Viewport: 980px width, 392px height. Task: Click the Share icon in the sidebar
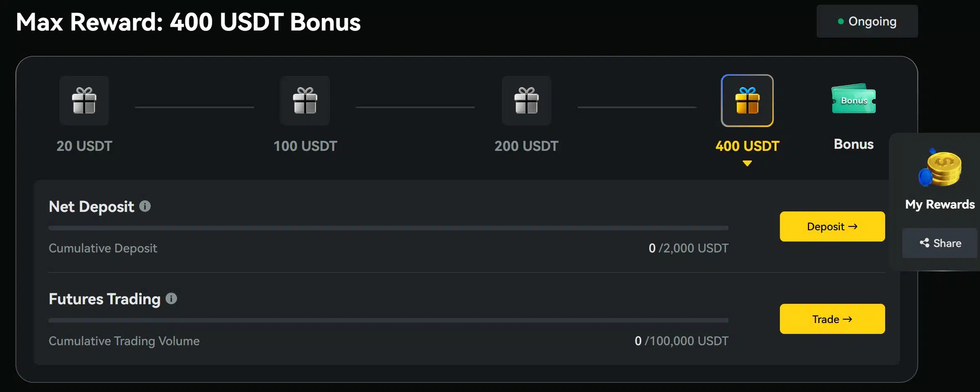click(925, 243)
